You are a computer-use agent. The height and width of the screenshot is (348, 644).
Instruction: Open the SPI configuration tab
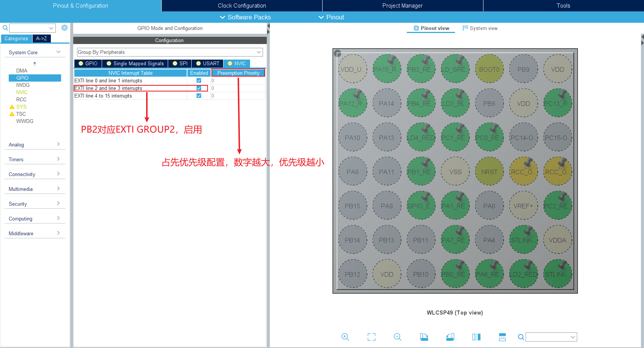point(180,63)
